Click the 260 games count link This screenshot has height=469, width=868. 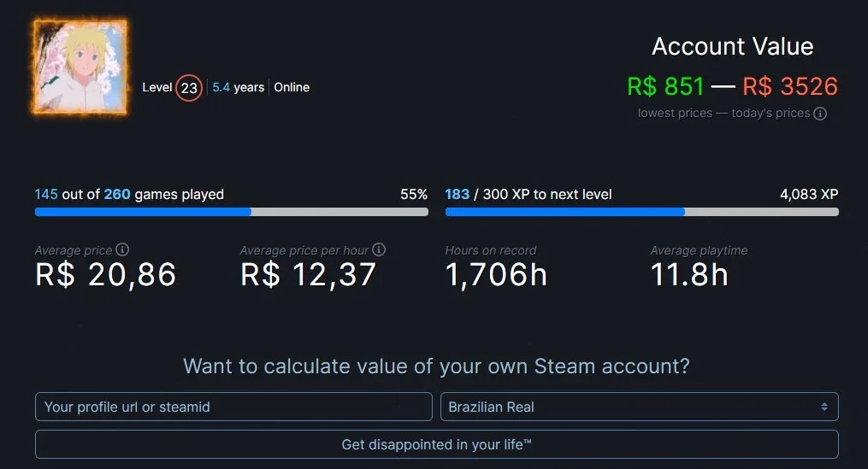(x=117, y=194)
